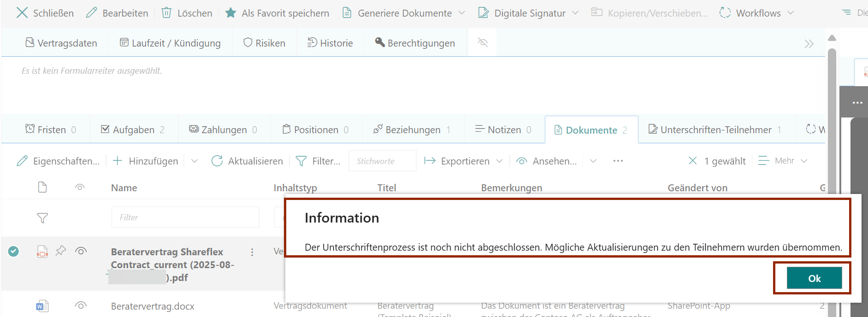Viewport: 868px width, 317px height.
Task: Expand the Hinzufügen dropdown arrow
Action: tap(195, 161)
